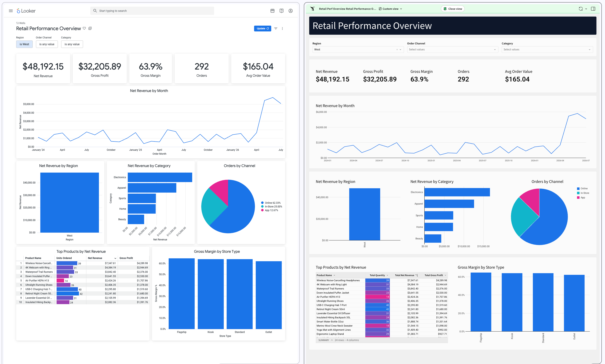Click 'Online 62.33%' legend in Looker pie
This screenshot has width=605, height=364.
tap(271, 203)
